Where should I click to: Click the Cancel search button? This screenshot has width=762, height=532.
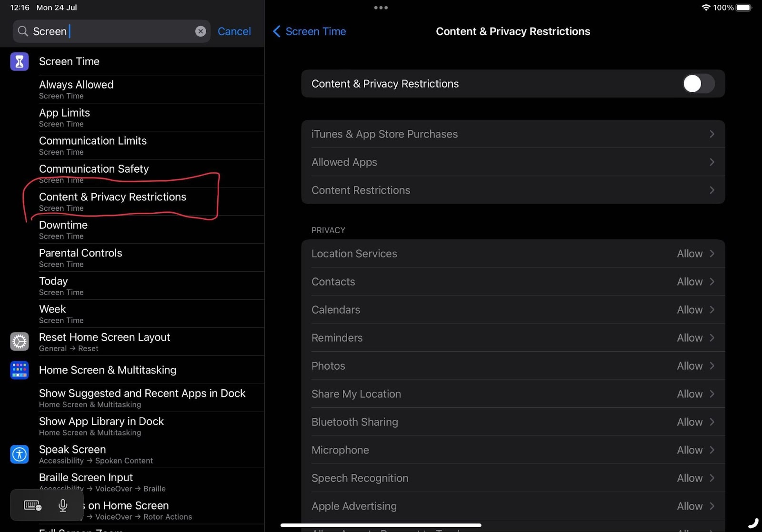click(x=234, y=31)
